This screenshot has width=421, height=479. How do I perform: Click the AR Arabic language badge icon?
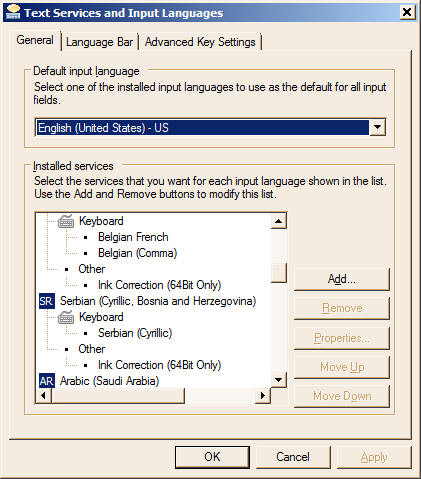47,381
